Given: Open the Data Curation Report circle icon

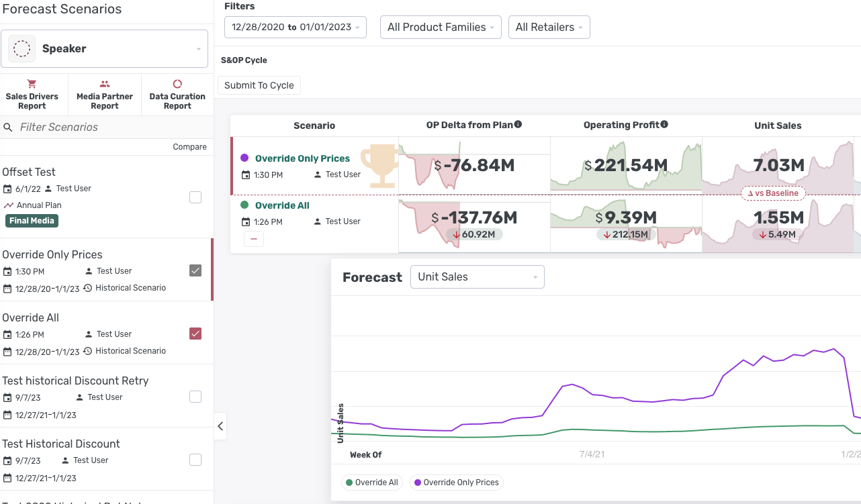Looking at the screenshot, I should point(177,84).
